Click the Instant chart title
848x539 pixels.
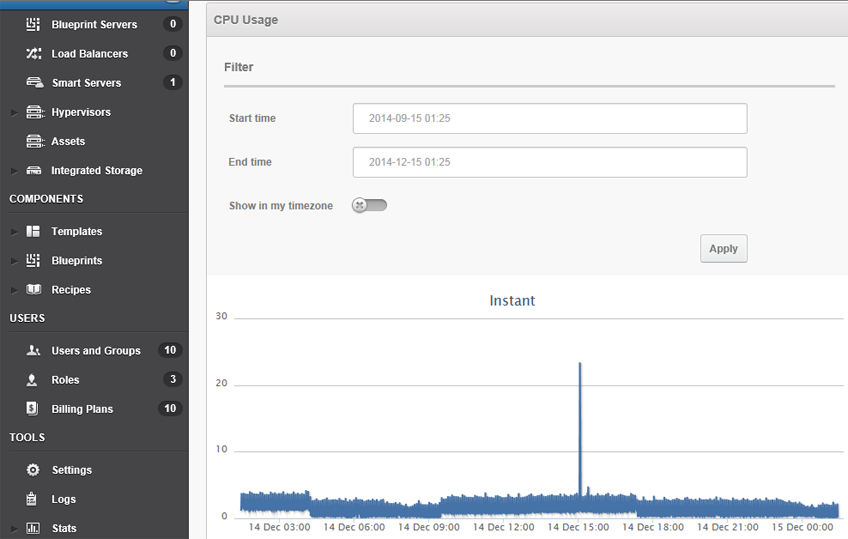point(512,301)
